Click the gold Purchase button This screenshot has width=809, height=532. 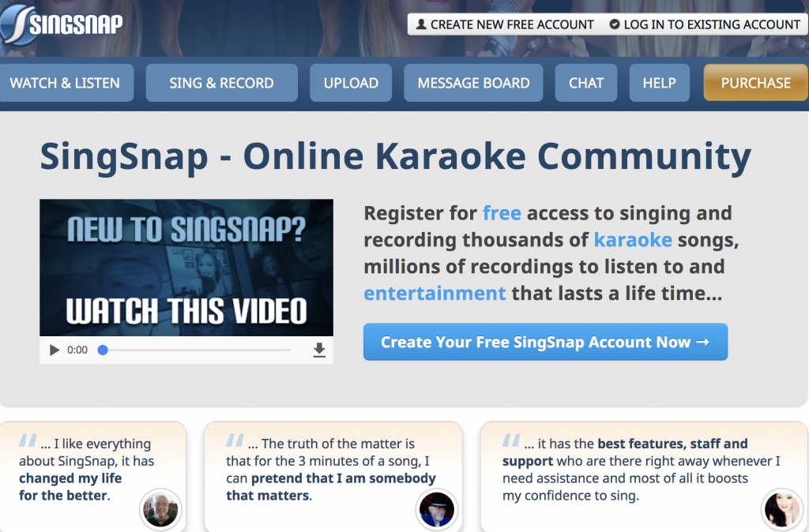[756, 83]
